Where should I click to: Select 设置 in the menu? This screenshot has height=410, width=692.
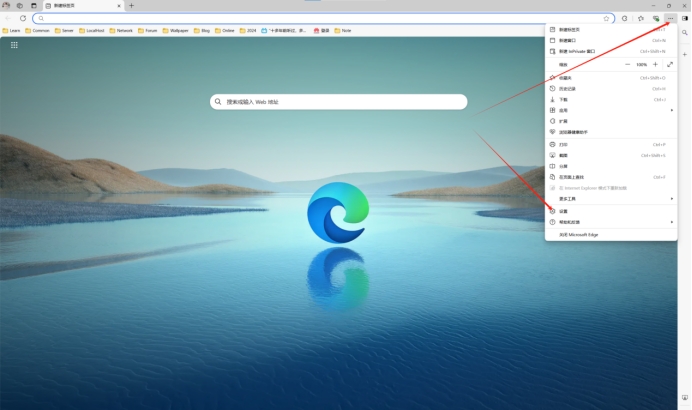point(564,211)
